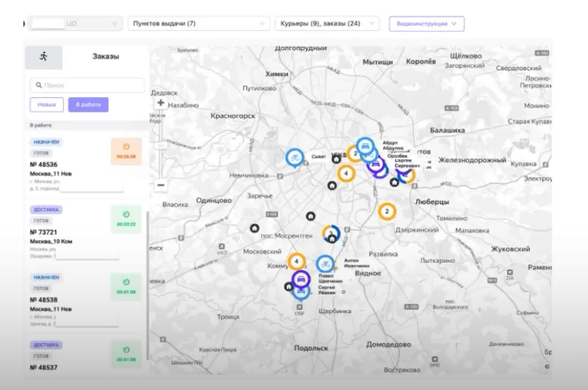Open the Пунктов выдачи (7) dropdown
The image size is (588, 390).
tap(198, 24)
